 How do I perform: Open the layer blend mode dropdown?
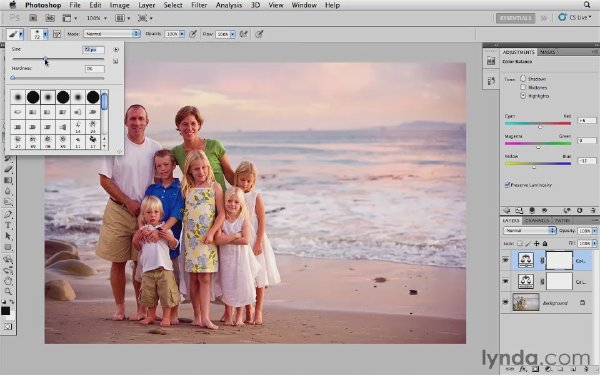pyautogui.click(x=530, y=231)
